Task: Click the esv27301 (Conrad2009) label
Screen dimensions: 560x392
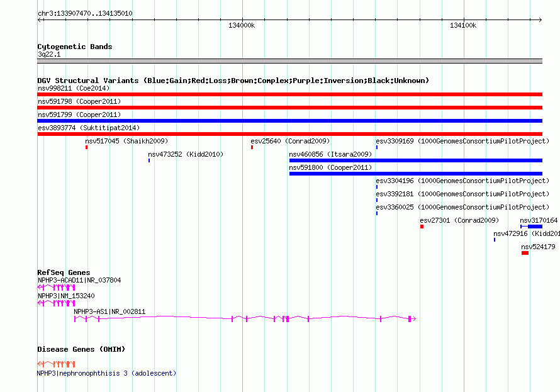Action: (x=460, y=221)
